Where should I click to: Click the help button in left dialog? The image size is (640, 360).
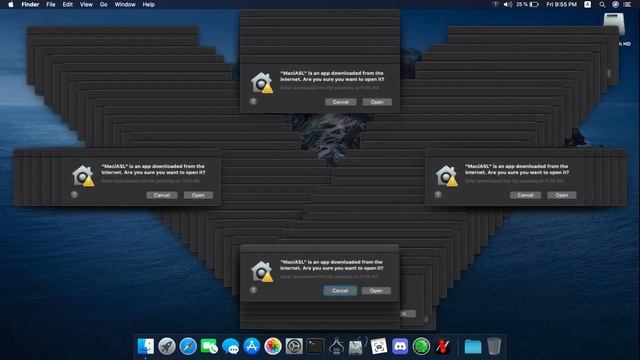(74, 195)
